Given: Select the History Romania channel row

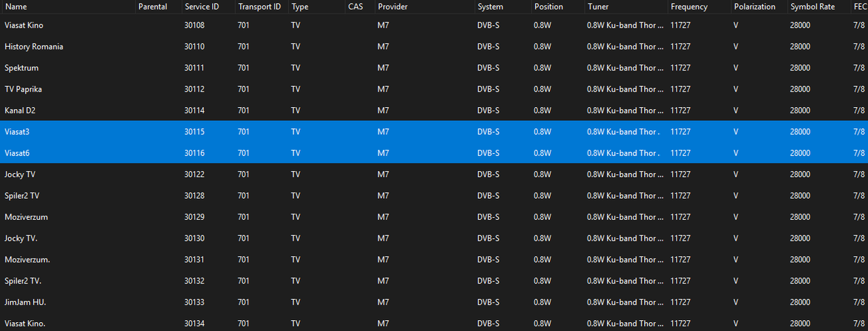Looking at the screenshot, I should 434,47.
